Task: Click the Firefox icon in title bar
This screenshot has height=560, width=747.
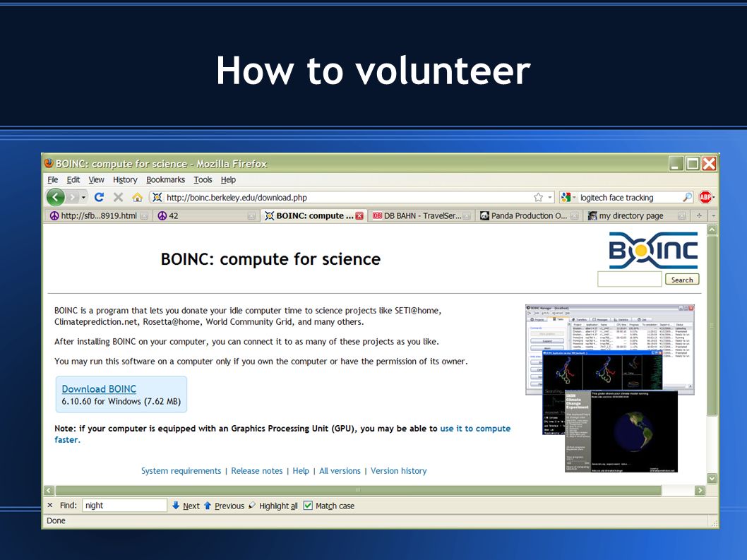Action: click(x=49, y=163)
